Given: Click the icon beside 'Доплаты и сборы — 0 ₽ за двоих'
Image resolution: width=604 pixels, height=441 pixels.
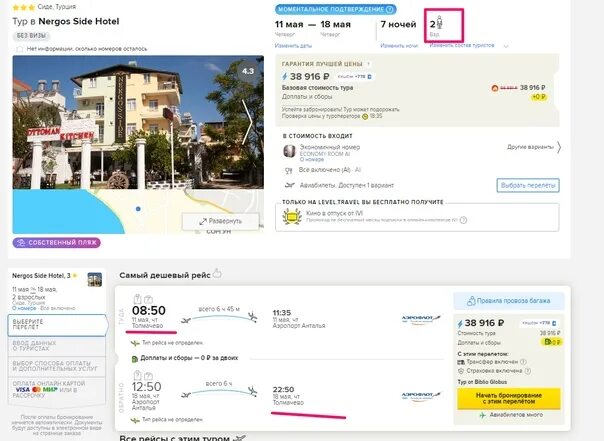Looking at the screenshot, I should 135,359.
